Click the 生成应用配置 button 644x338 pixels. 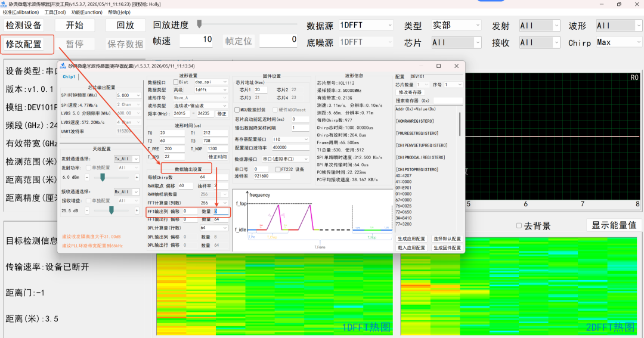(411, 238)
